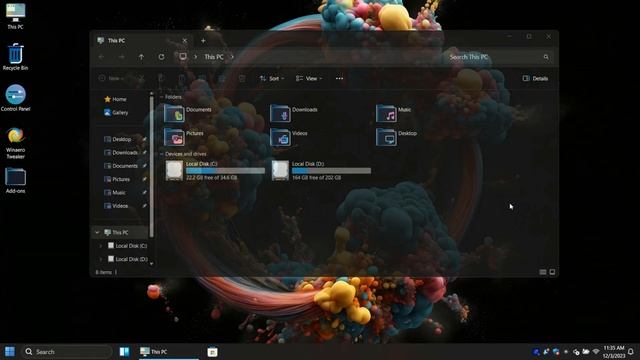Expand chevron before This PC breadcrumb
Viewport: 640px width, 360px height.
point(196,57)
